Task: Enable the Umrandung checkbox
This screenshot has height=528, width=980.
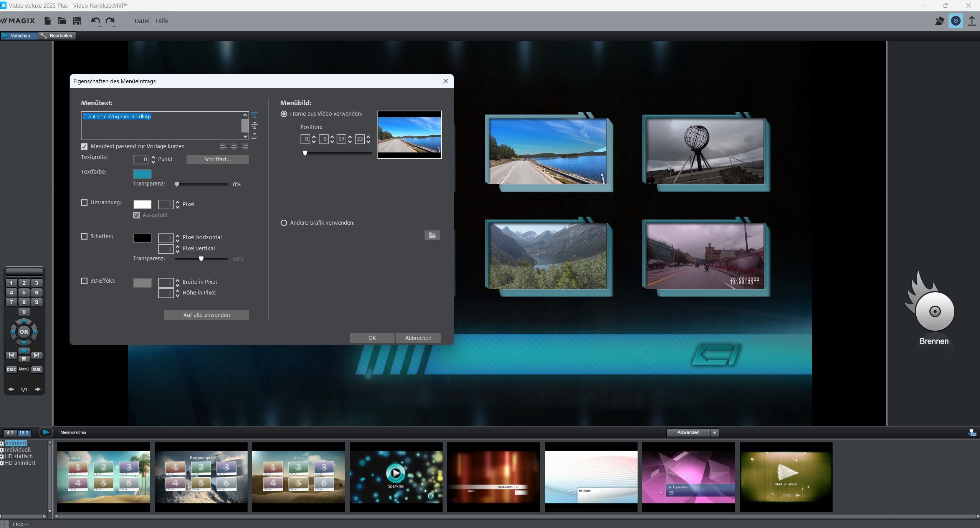Action: [84, 202]
